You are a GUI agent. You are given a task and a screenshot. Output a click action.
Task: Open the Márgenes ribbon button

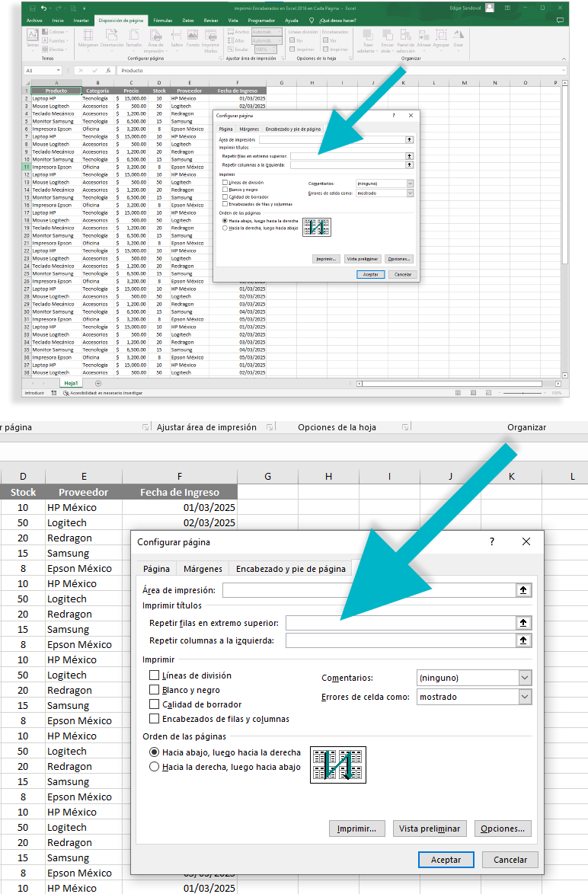pyautogui.click(x=88, y=38)
